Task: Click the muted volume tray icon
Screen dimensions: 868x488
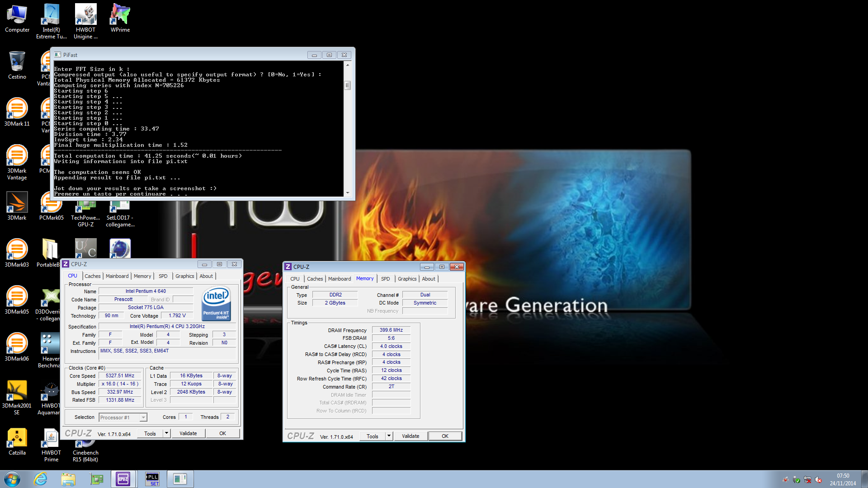Action: tap(818, 480)
